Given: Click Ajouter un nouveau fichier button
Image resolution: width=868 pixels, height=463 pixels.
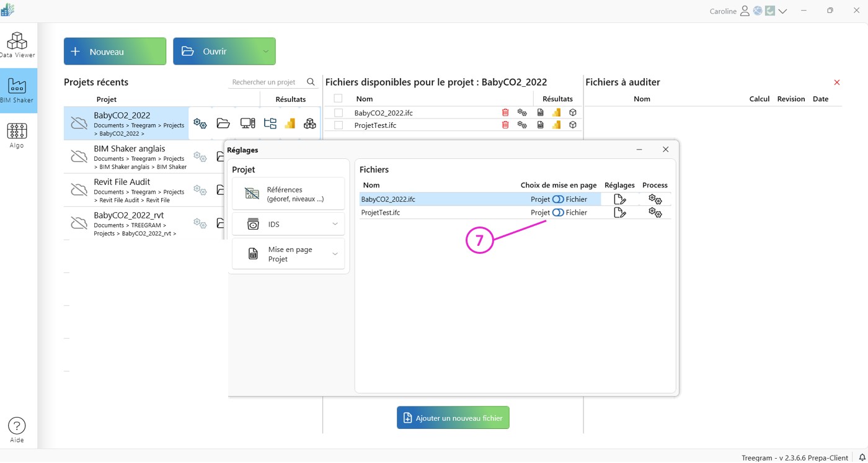Looking at the screenshot, I should click(453, 418).
